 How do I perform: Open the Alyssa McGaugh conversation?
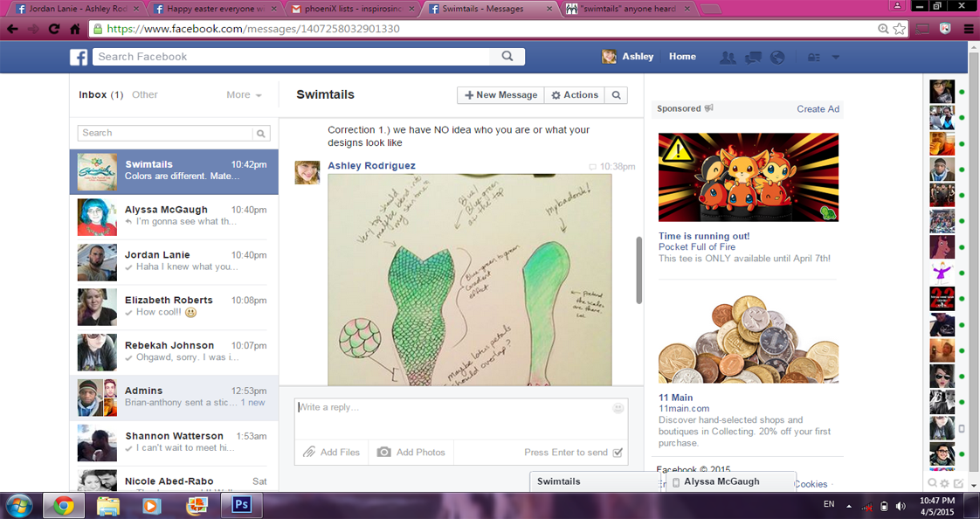[174, 215]
